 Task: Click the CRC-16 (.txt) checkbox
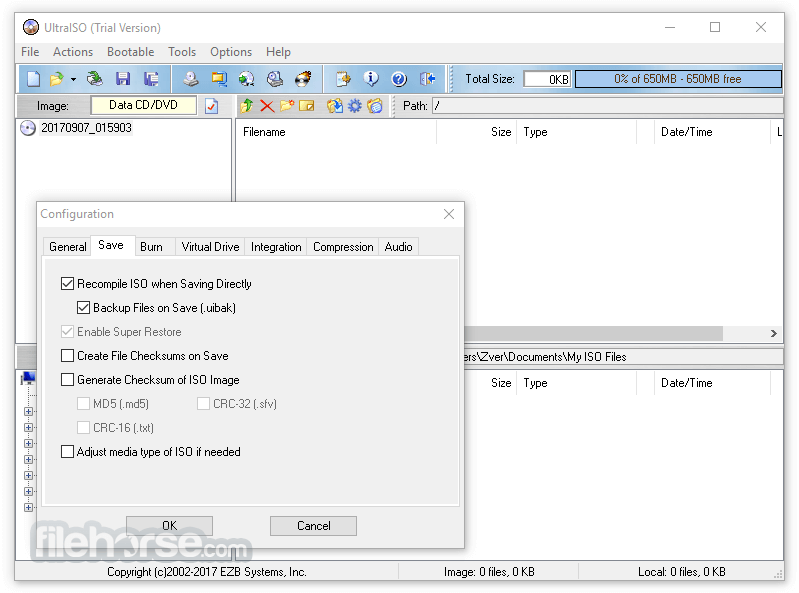pyautogui.click(x=84, y=427)
